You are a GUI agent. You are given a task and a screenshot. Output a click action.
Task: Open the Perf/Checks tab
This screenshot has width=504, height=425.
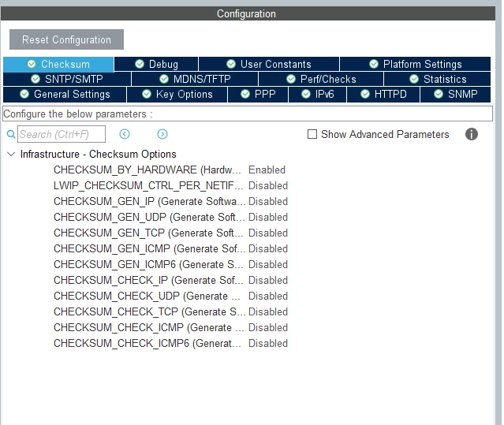(x=321, y=79)
